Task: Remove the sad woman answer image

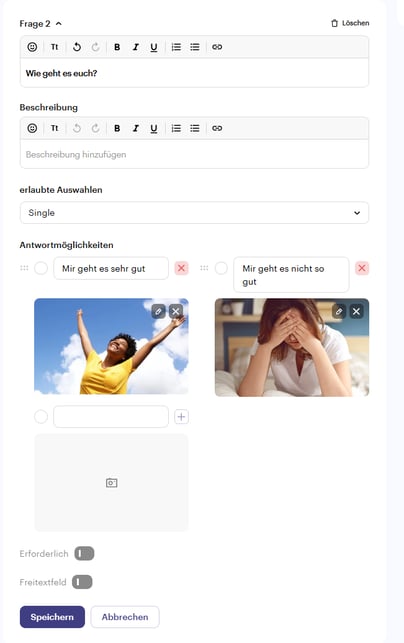Action: click(x=356, y=312)
